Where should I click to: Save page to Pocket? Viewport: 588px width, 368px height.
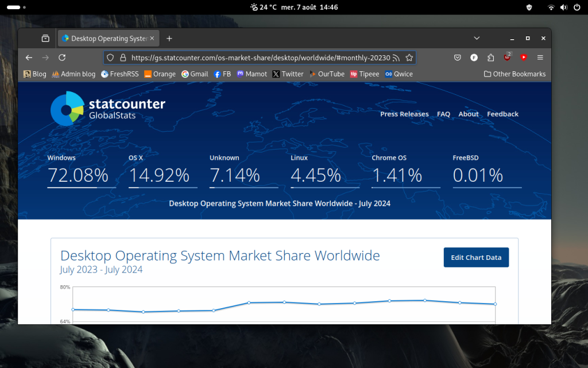[x=458, y=57]
